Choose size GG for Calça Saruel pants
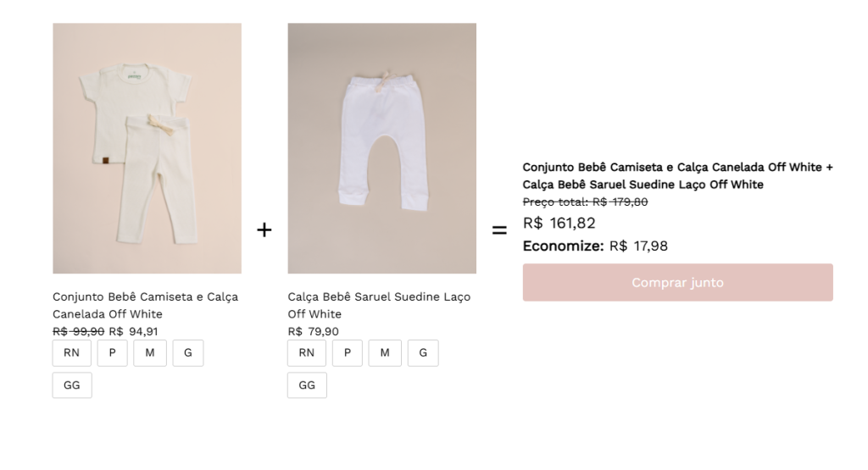The image size is (868, 470). pos(307,384)
